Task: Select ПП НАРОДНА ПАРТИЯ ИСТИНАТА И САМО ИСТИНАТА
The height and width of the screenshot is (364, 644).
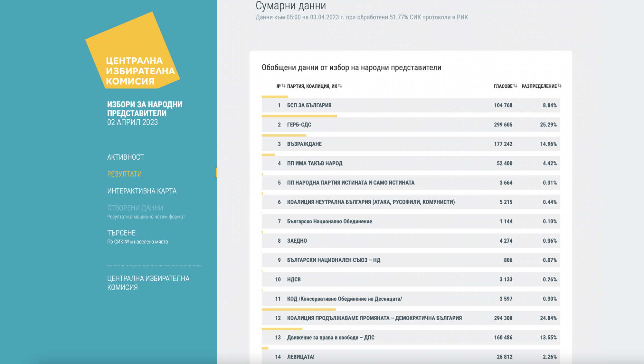Action: tap(411, 182)
